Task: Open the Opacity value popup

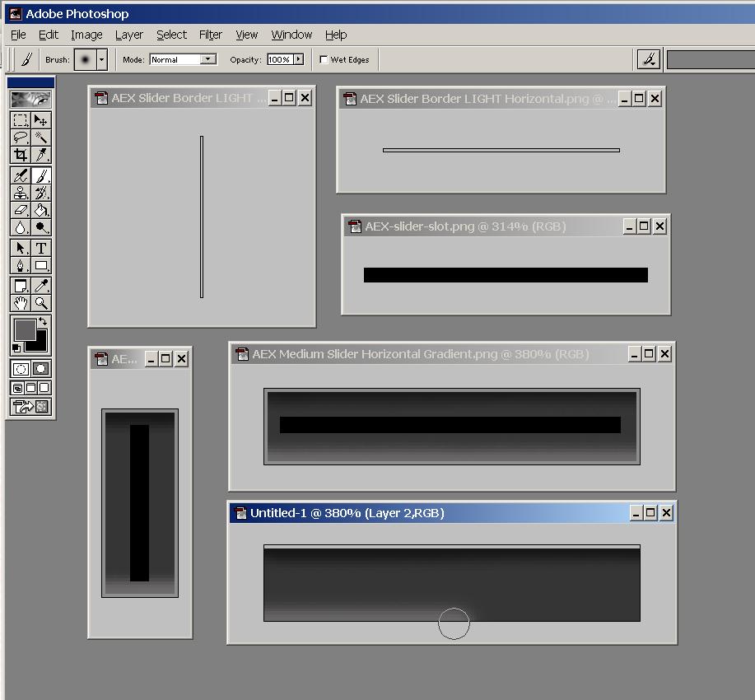Action: (x=298, y=58)
